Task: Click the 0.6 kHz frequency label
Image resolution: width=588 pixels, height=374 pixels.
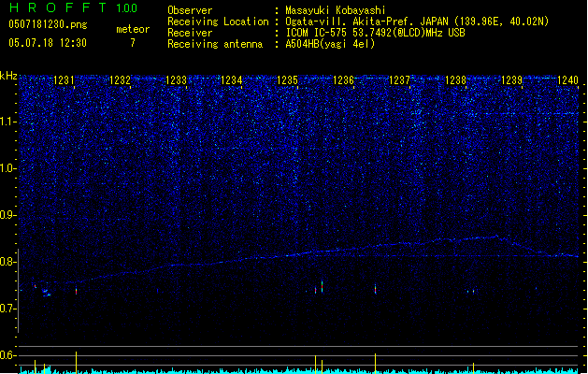Action: tap(7, 355)
